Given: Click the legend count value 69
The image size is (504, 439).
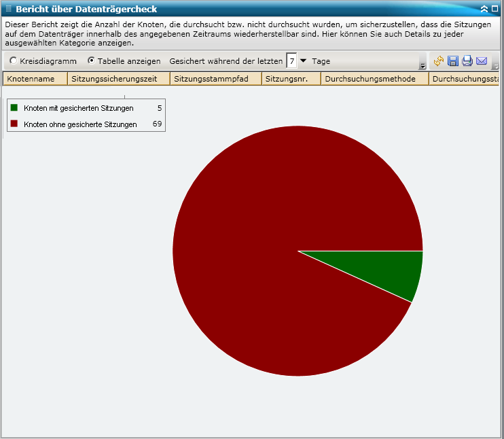Looking at the screenshot, I should (x=157, y=124).
